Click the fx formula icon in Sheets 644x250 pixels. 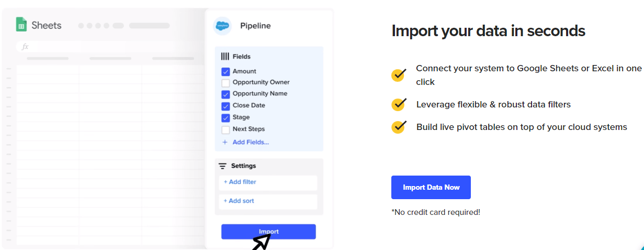click(x=25, y=47)
